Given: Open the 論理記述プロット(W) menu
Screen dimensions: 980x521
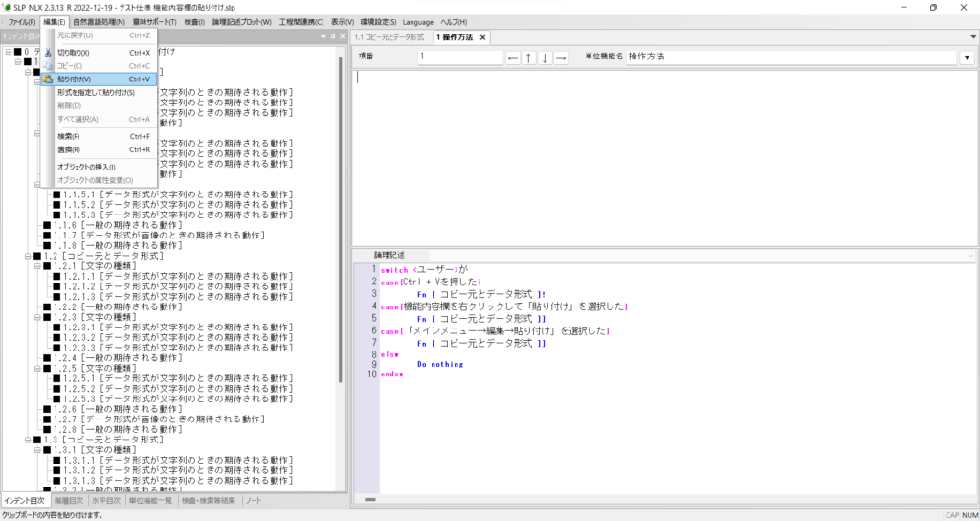Looking at the screenshot, I should (x=242, y=22).
